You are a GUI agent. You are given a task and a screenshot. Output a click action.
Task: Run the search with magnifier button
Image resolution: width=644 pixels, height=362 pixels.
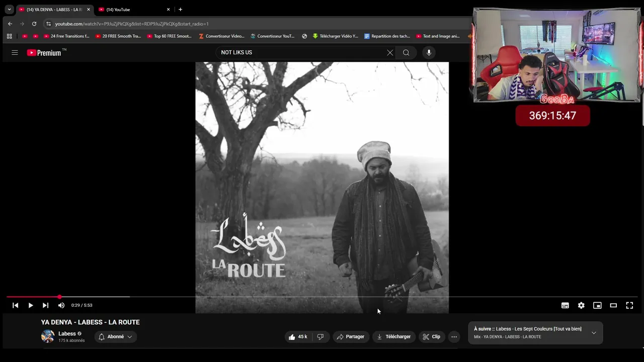[x=406, y=53]
